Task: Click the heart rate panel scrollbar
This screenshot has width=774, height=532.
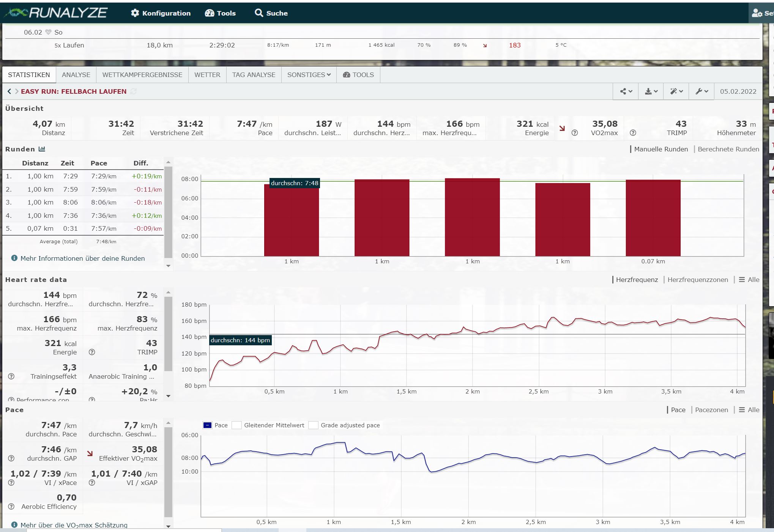Action: (169, 334)
